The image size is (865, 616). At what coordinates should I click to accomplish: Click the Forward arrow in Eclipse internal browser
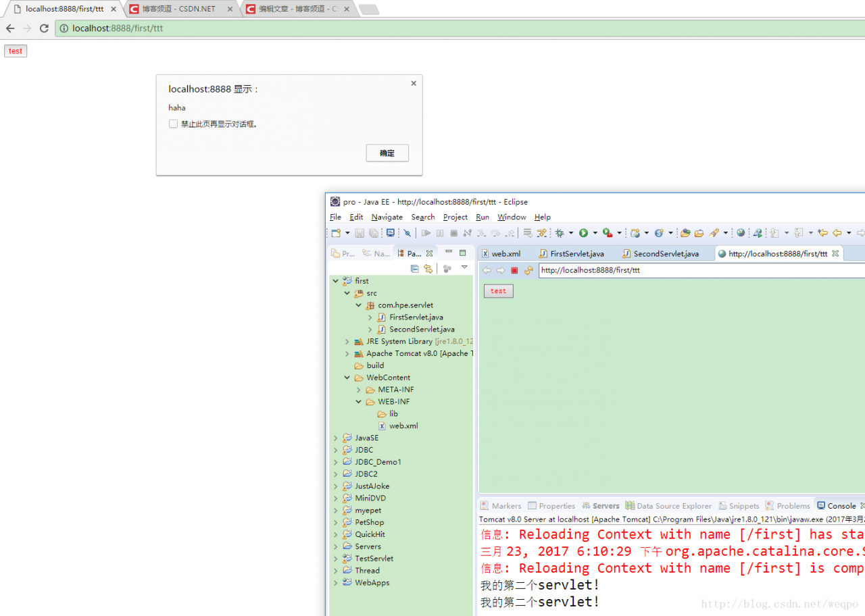click(500, 270)
